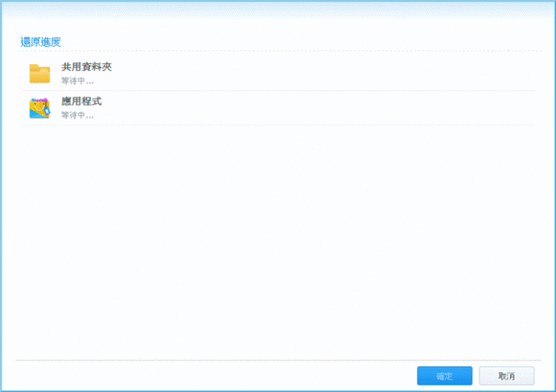
Task: Select the yellow shared folder icon
Action: tap(40, 73)
